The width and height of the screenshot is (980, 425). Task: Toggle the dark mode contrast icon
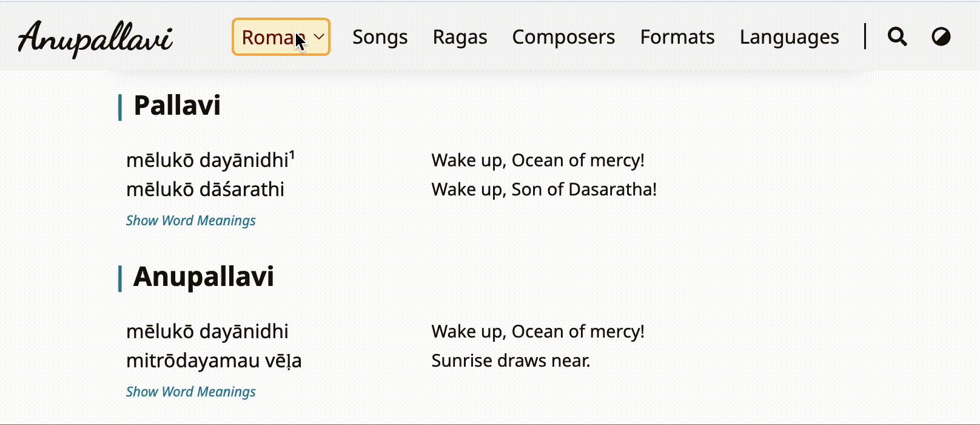(941, 37)
